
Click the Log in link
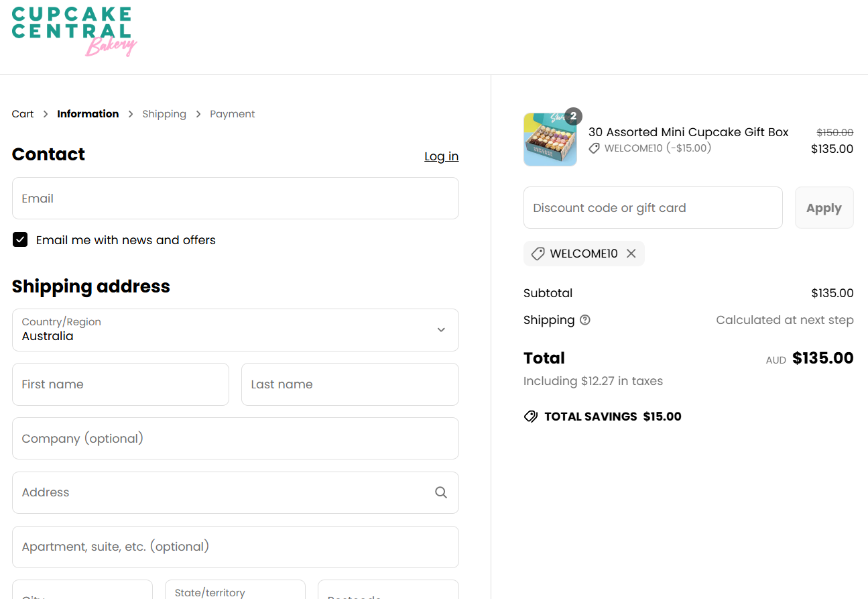coord(441,156)
